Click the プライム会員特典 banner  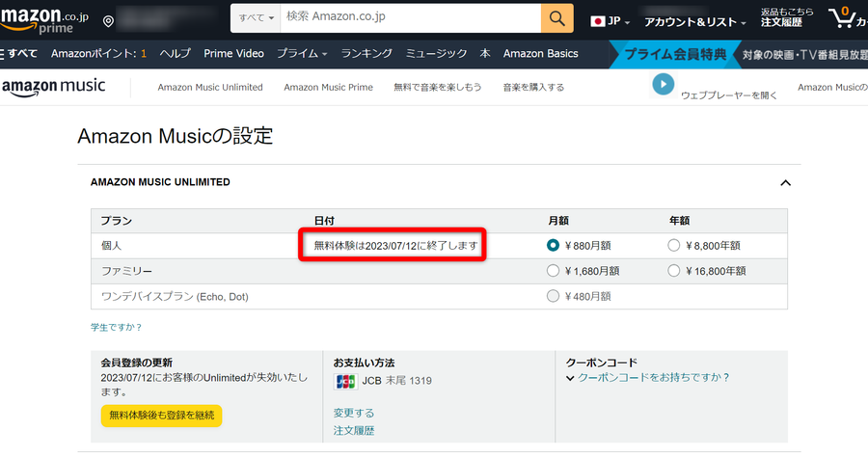pos(675,54)
